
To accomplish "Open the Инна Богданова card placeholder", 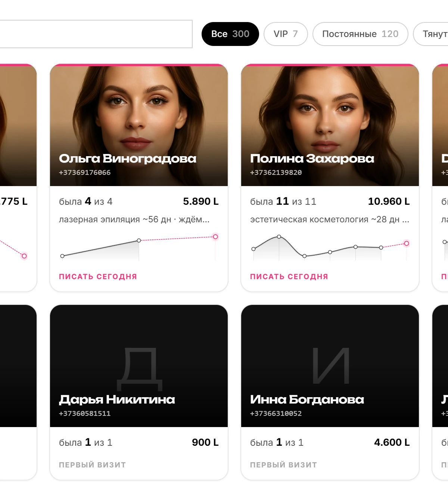I will coord(330,366).
